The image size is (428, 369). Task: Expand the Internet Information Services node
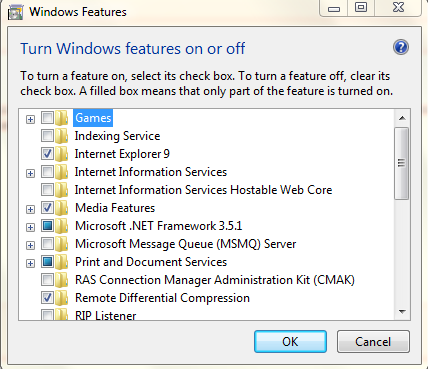click(x=30, y=173)
